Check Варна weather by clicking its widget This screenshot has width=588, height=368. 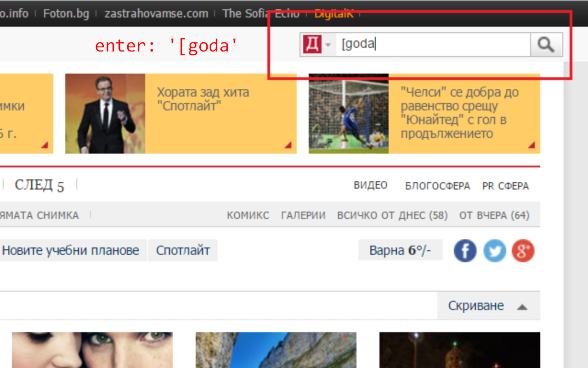400,250
